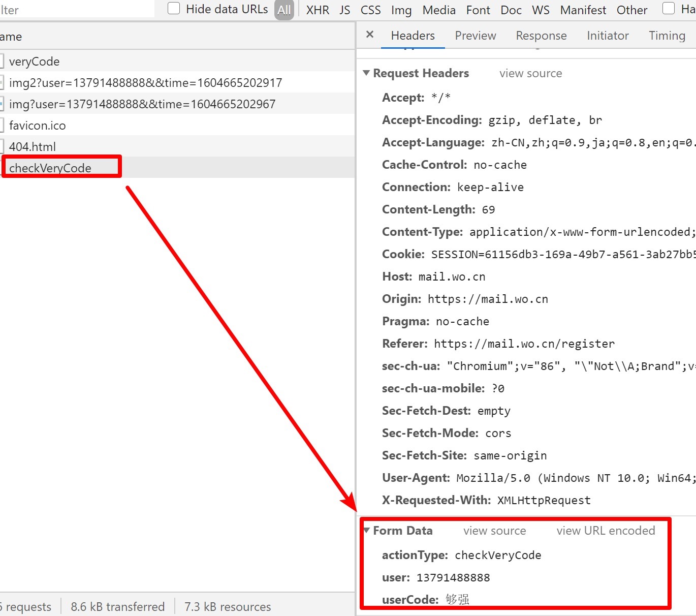Image resolution: width=696 pixels, height=616 pixels.
Task: Click the file icon beside 404.html
Action: pyautogui.click(x=2, y=147)
